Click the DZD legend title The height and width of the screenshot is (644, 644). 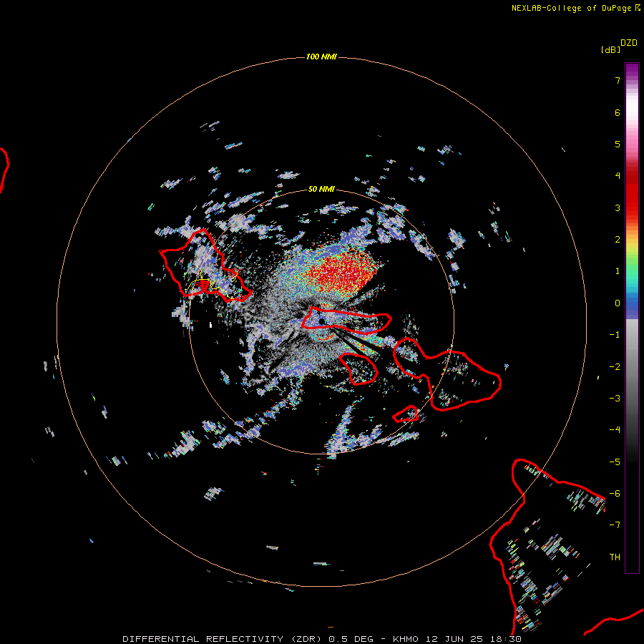point(629,43)
